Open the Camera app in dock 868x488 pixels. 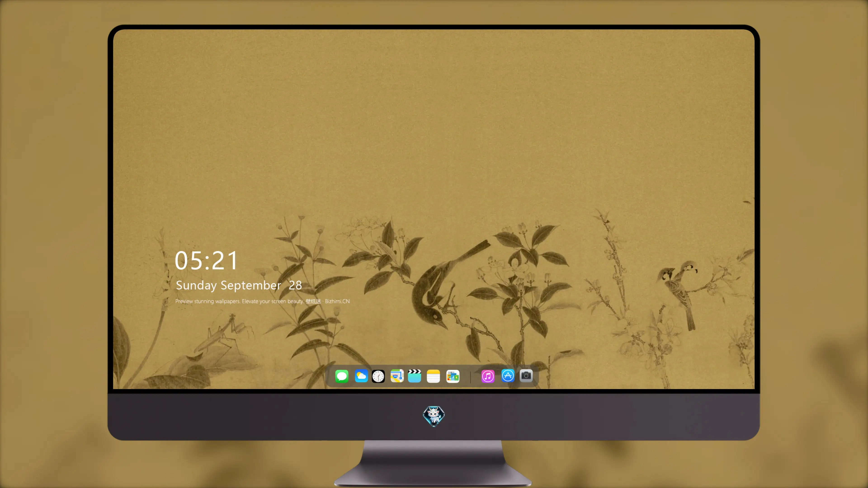click(526, 375)
